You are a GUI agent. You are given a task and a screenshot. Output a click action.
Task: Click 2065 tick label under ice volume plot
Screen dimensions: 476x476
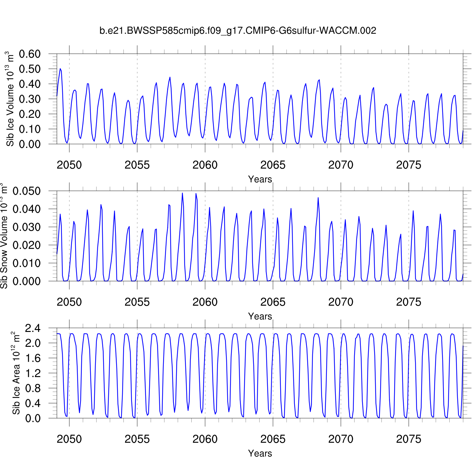[273, 165]
